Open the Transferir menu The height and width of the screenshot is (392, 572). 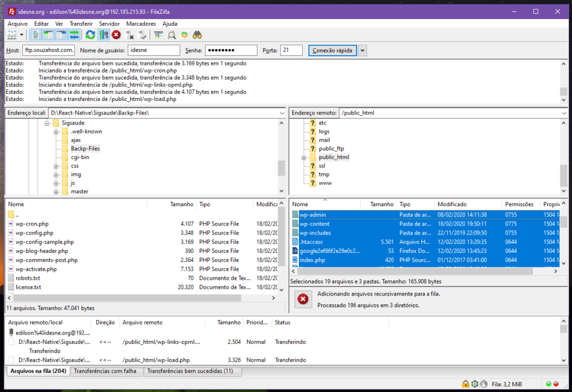(x=81, y=23)
